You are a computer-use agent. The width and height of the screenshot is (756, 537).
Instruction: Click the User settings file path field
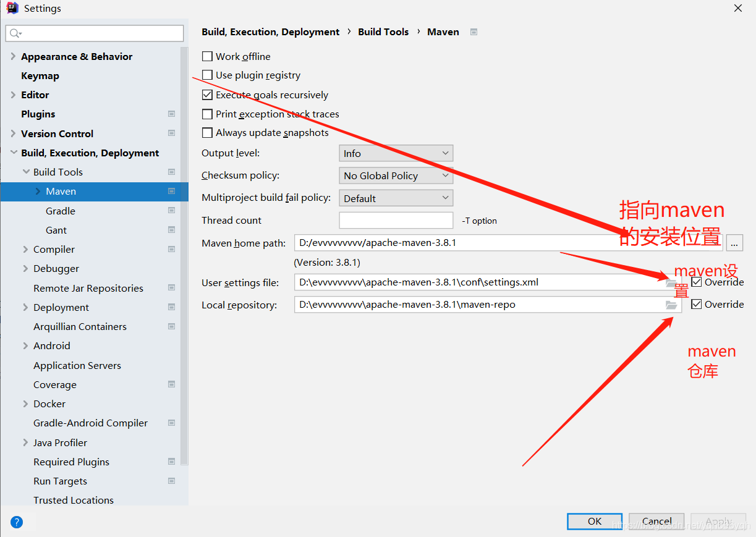click(488, 282)
